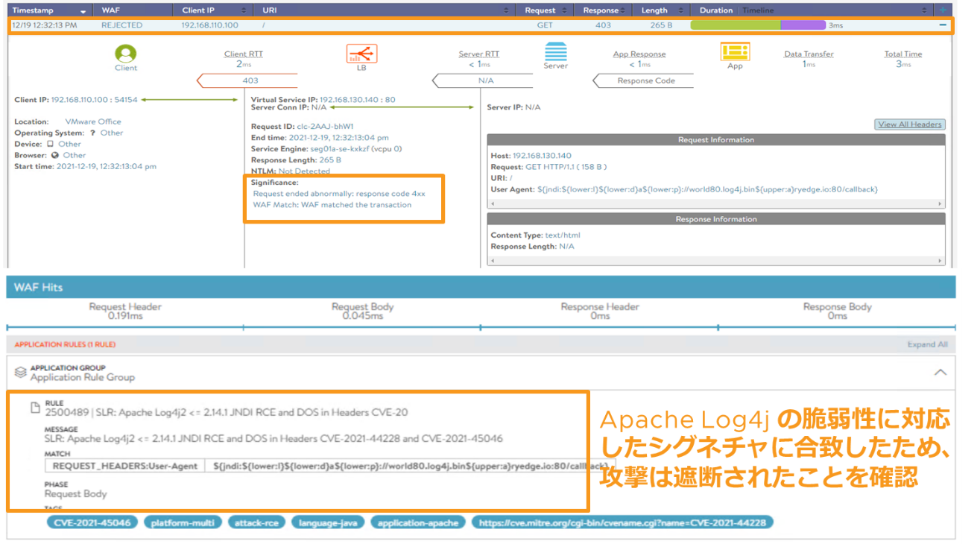Click the attack-rce tag

click(256, 522)
